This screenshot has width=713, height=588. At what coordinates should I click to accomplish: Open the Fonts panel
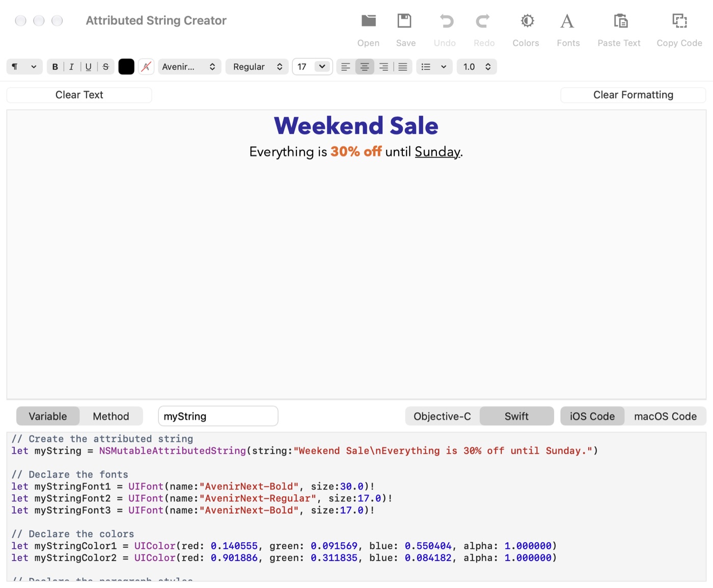click(567, 21)
